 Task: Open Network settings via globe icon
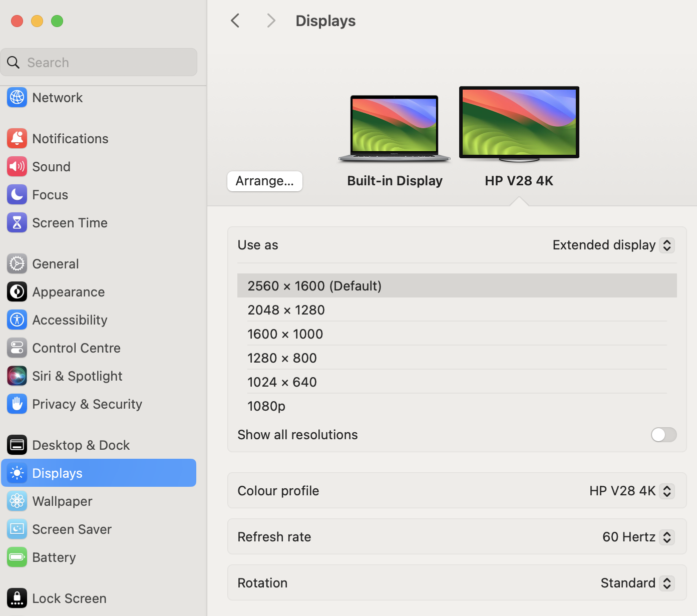pyautogui.click(x=17, y=98)
